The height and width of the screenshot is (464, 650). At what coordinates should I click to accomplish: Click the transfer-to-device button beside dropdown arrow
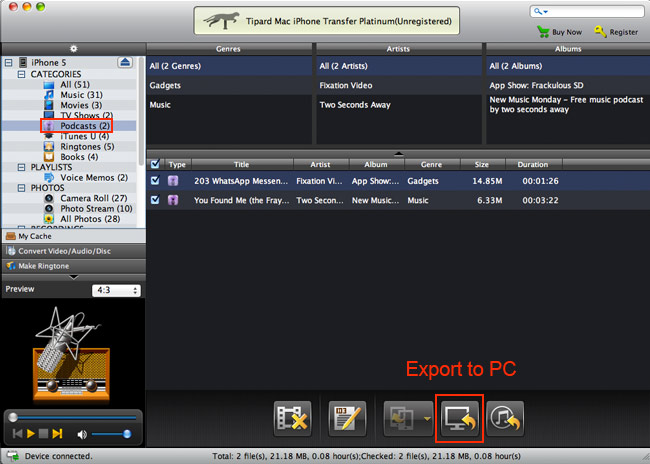(x=402, y=418)
